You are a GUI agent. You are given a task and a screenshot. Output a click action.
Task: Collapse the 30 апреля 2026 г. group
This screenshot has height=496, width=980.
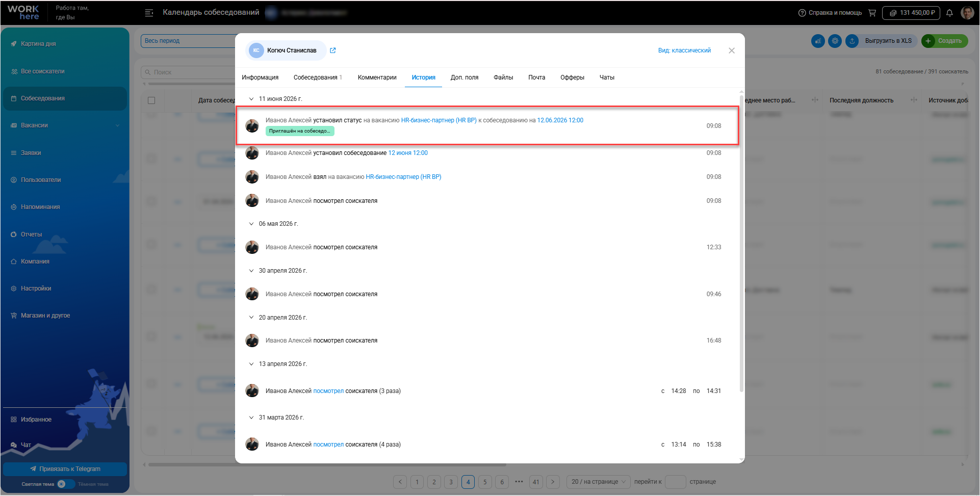pos(251,271)
